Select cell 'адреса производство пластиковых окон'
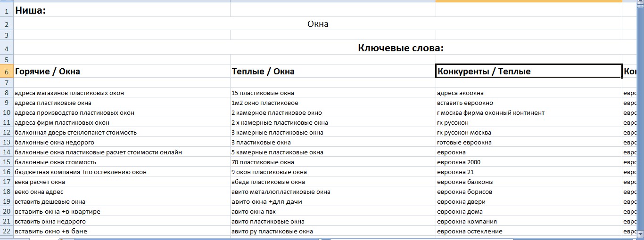Viewport: 644px width, 240px height. click(x=122, y=112)
